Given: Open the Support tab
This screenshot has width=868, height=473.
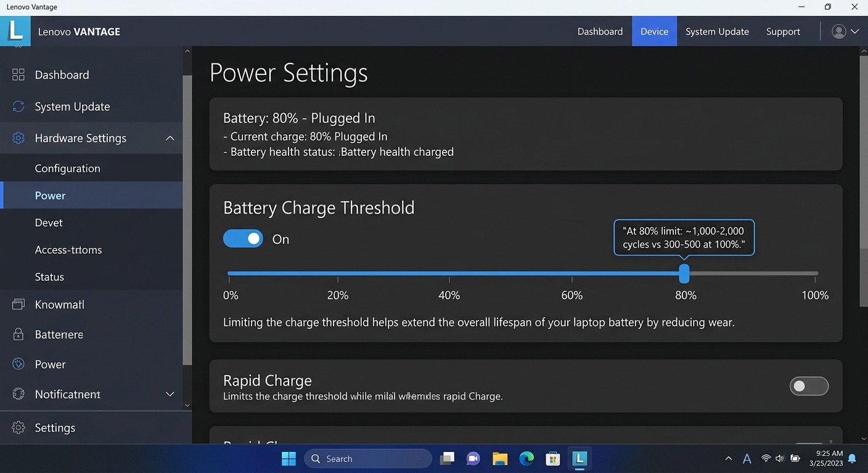Looking at the screenshot, I should click(783, 31).
